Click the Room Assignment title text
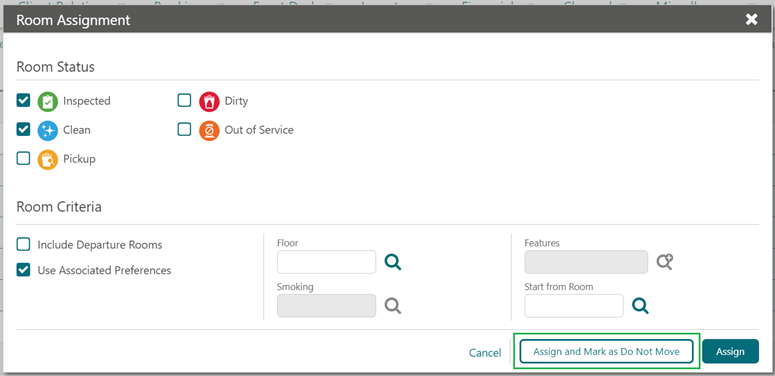775x376 pixels. pyautogui.click(x=73, y=20)
